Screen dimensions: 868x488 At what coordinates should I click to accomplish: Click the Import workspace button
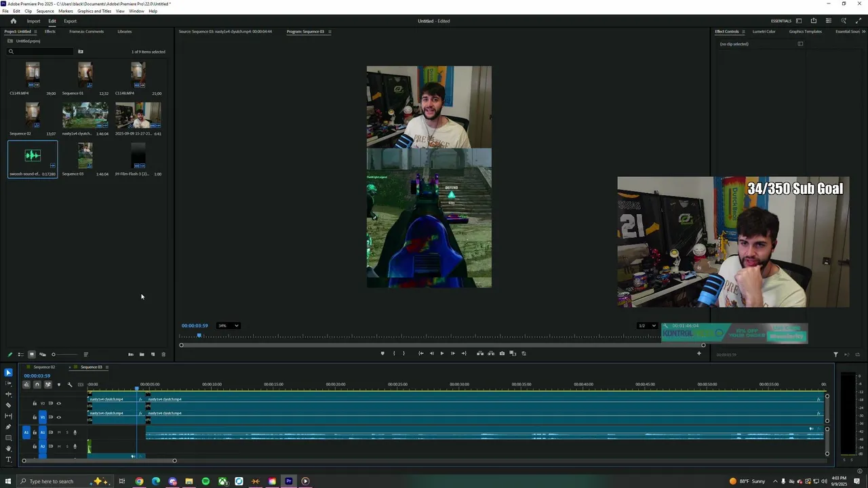point(33,21)
